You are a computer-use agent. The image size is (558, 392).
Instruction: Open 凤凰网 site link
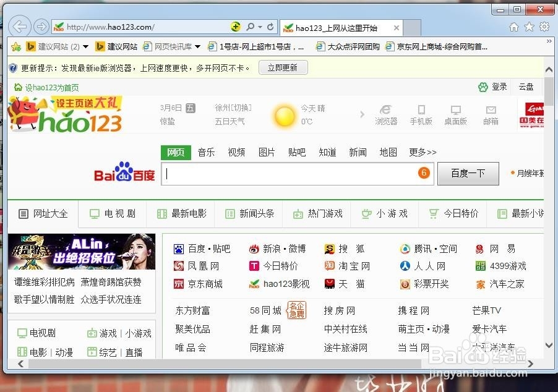(x=196, y=266)
